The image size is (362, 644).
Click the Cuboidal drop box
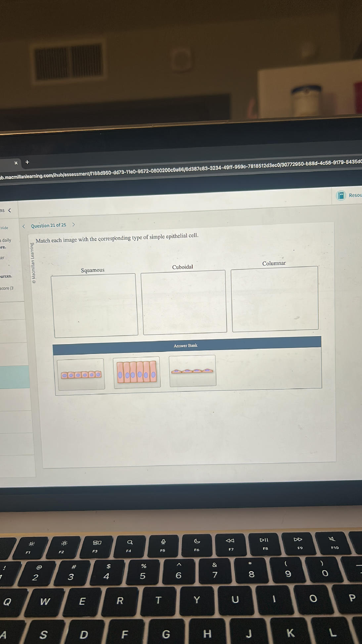(x=184, y=302)
